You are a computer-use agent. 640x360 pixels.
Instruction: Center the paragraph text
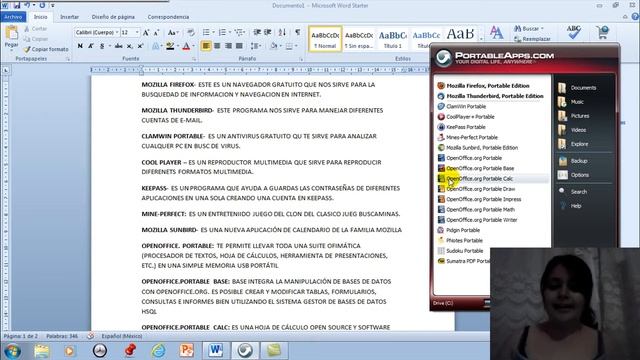[217, 46]
